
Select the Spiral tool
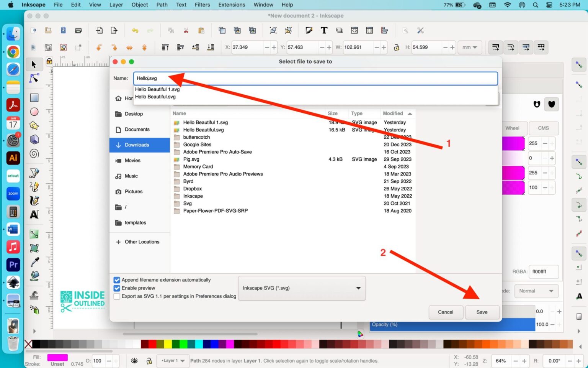[34, 153]
